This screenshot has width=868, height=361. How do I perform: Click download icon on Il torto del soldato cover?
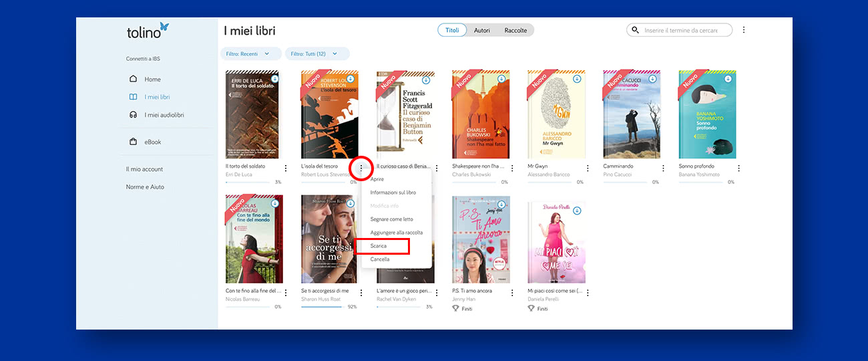pos(274,79)
